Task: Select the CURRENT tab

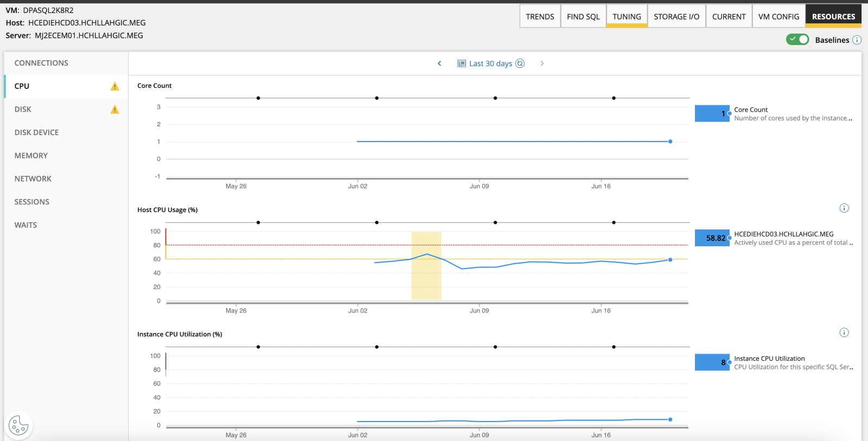Action: click(x=729, y=16)
